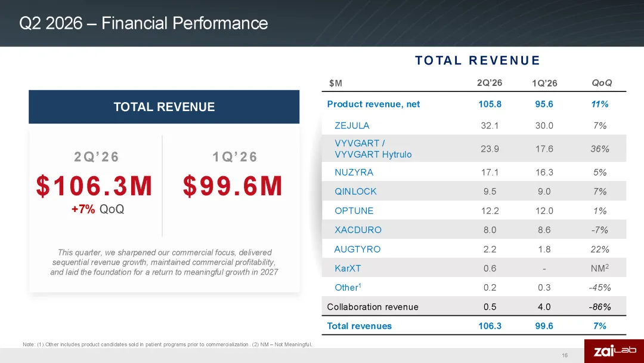The height and width of the screenshot is (363, 644).
Task: Click NUZYRA's 16.3 value
Action: (544, 173)
